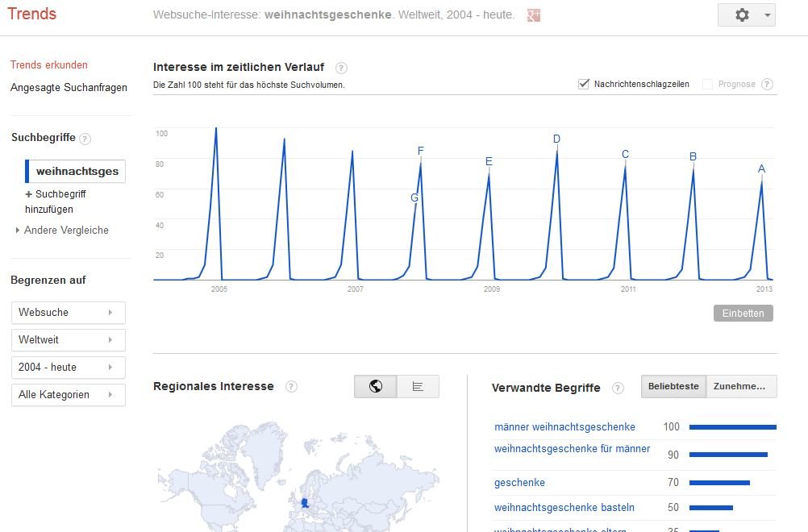The width and height of the screenshot is (808, 532).
Task: Open the Weltweit region dropdown
Action: click(69, 340)
